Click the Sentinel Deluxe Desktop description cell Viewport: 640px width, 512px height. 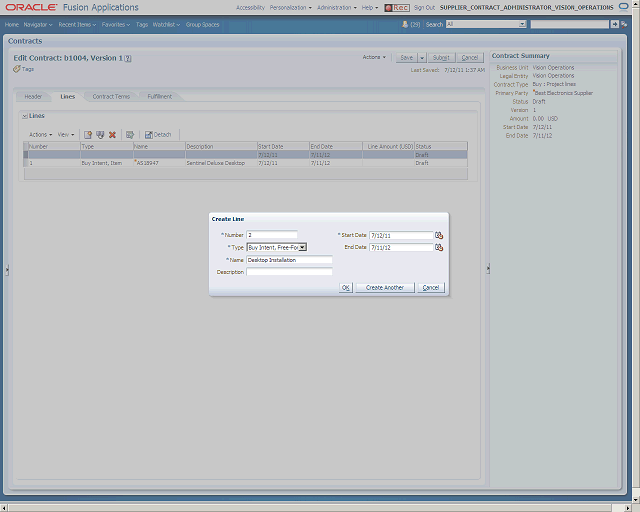(x=221, y=163)
